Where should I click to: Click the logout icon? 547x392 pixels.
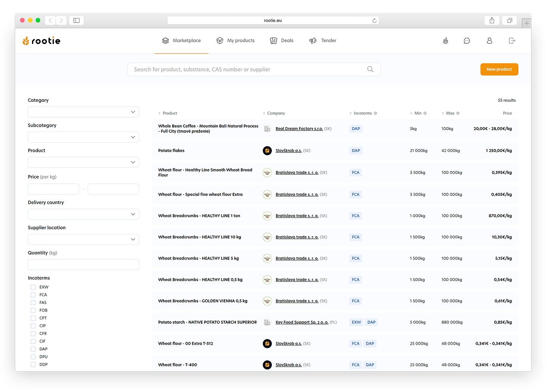[512, 41]
